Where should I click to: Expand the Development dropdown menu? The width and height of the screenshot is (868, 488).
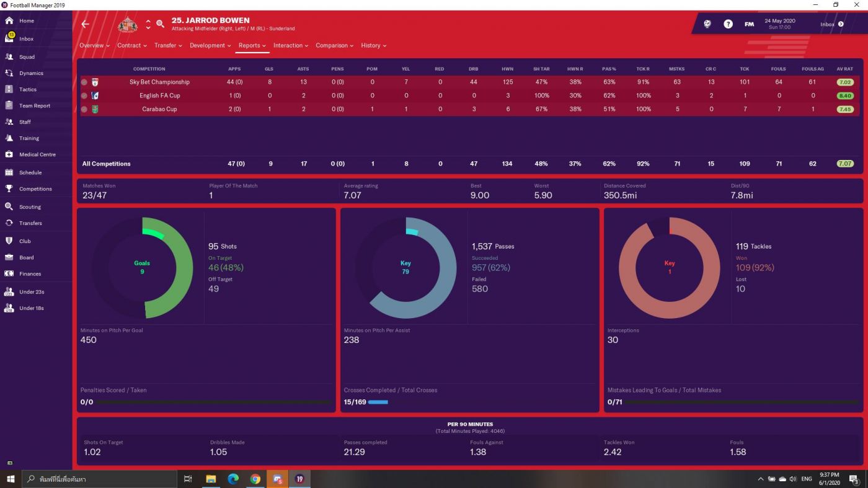(x=210, y=45)
